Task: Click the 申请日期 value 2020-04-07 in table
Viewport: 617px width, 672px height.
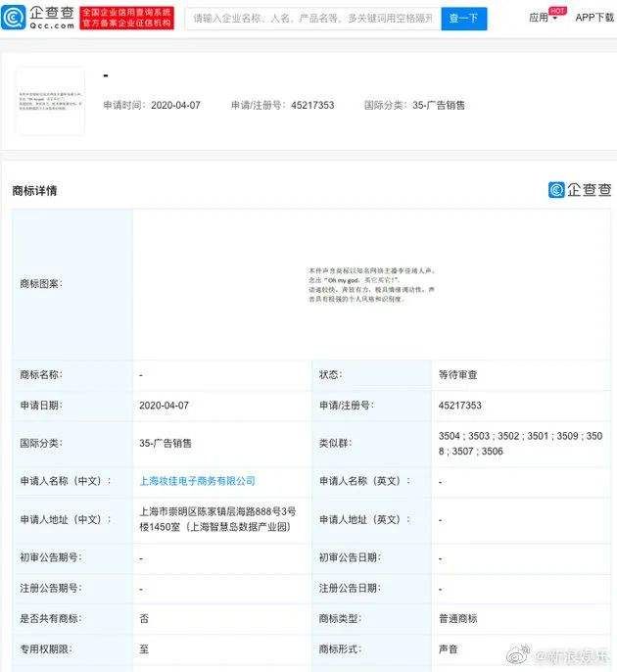Action: 164,406
